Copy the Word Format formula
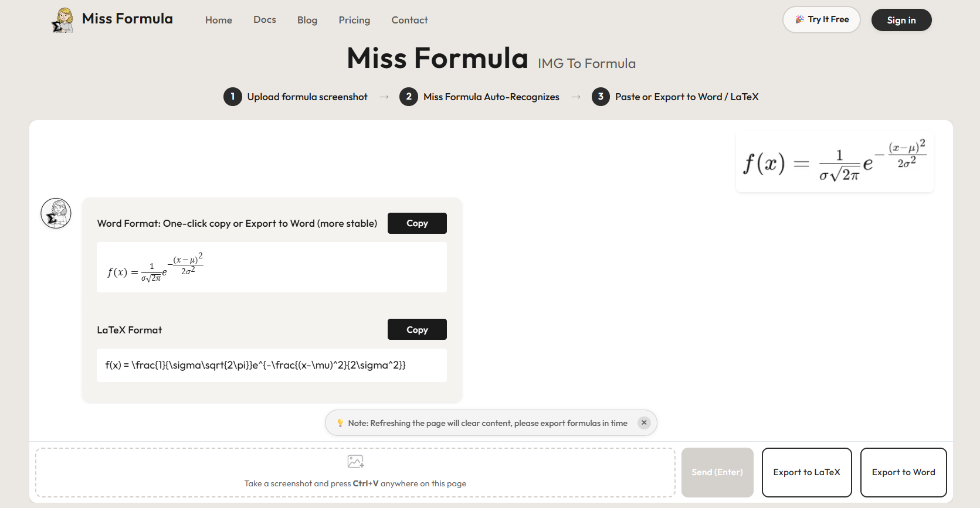Viewport: 980px width, 508px height. coord(417,223)
